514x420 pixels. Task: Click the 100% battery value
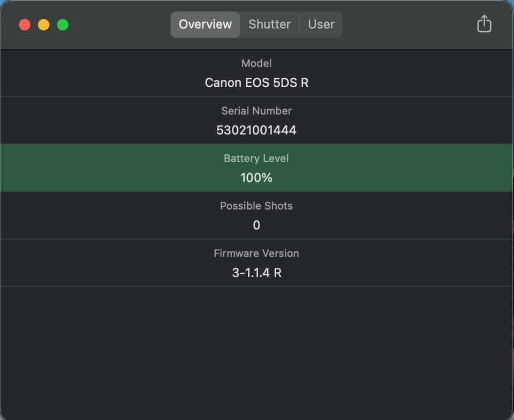256,178
